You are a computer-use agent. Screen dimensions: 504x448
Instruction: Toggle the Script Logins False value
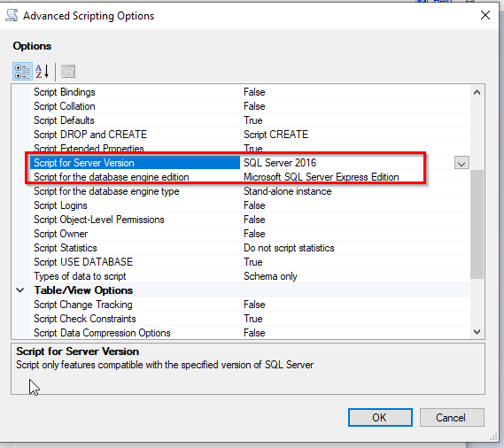(254, 205)
